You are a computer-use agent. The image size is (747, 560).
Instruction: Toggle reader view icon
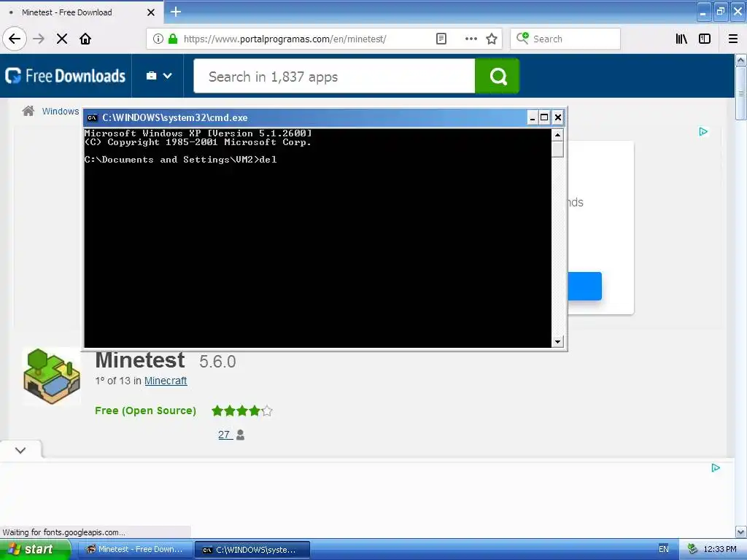pos(441,39)
